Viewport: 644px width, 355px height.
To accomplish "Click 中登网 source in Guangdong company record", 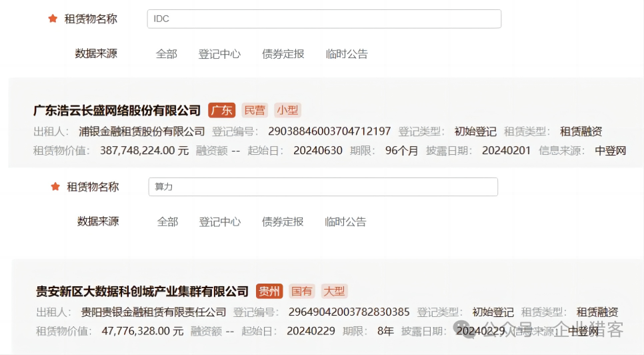I will pos(610,151).
